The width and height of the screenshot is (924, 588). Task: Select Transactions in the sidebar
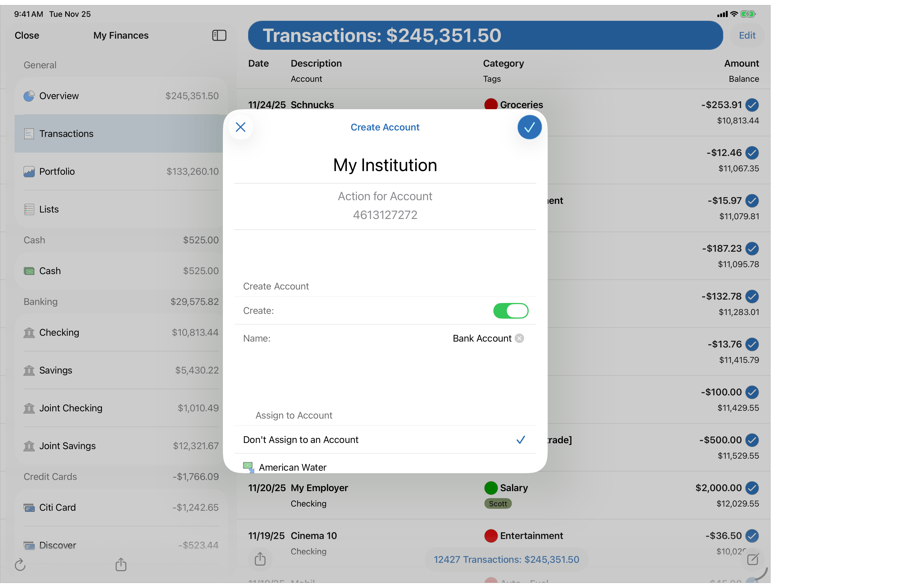66,134
